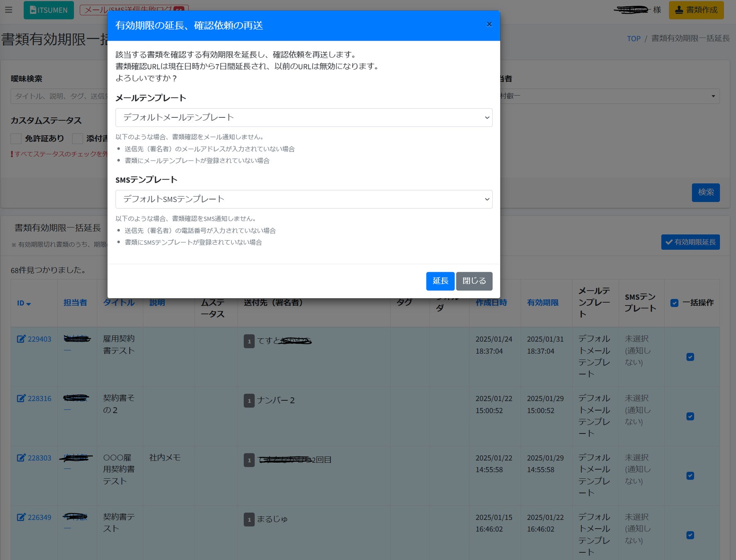Sort by 有効期限 column header
The height and width of the screenshot is (560, 736).
click(542, 302)
